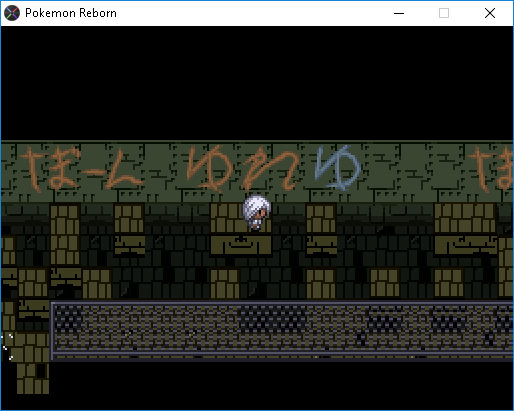Click the carved face stone tile below player
514x411 pixels.
(x=241, y=246)
